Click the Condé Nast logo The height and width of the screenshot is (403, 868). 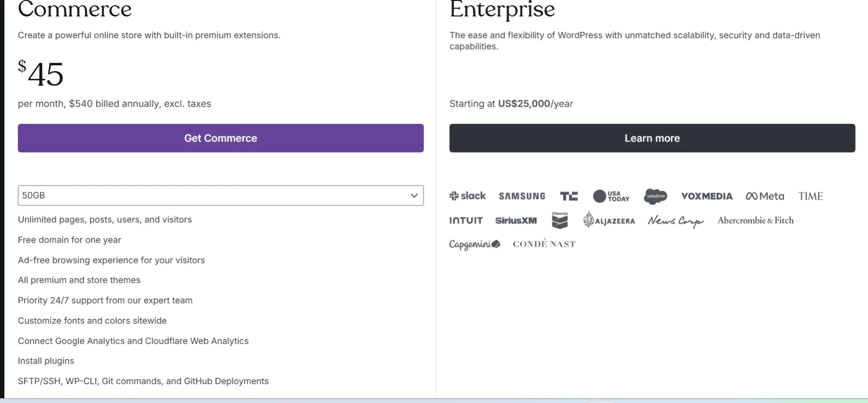click(544, 244)
